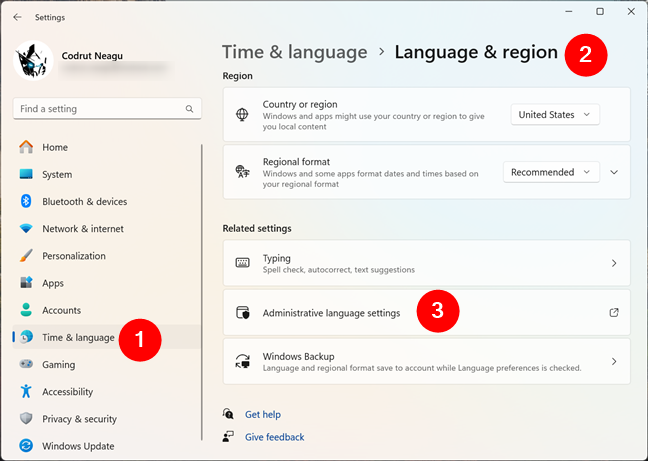Click the Accounts person icon
The image size is (648, 461).
pyautogui.click(x=26, y=310)
